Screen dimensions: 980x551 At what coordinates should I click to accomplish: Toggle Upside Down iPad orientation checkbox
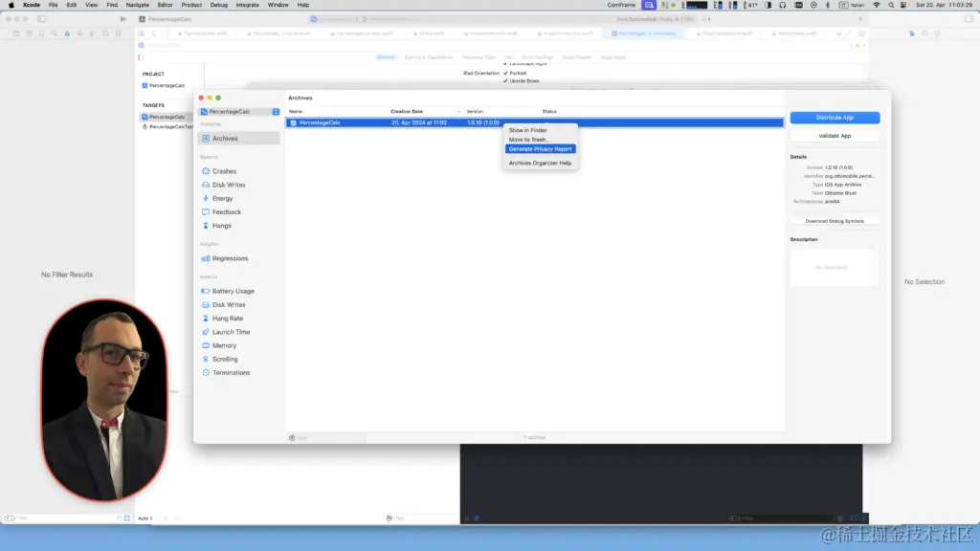coord(505,80)
